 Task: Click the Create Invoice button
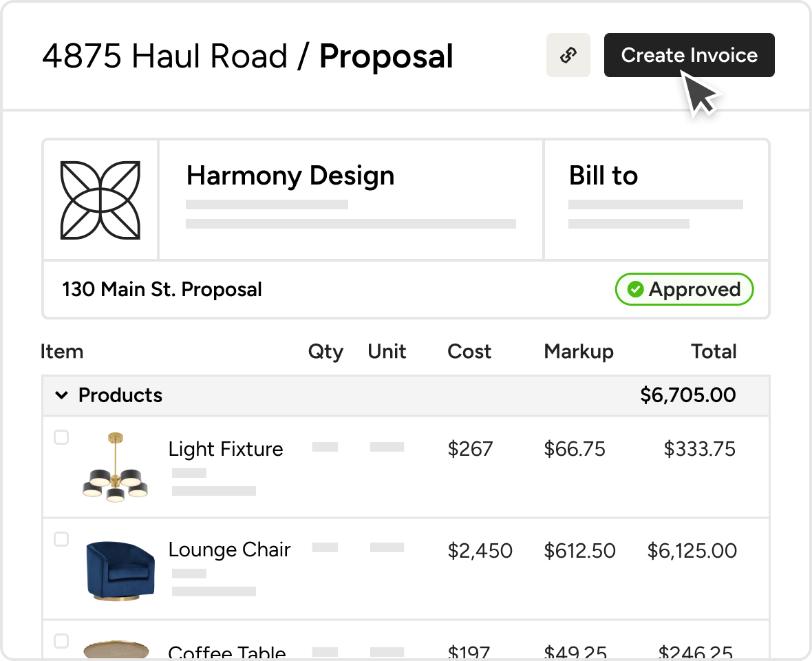coord(689,55)
